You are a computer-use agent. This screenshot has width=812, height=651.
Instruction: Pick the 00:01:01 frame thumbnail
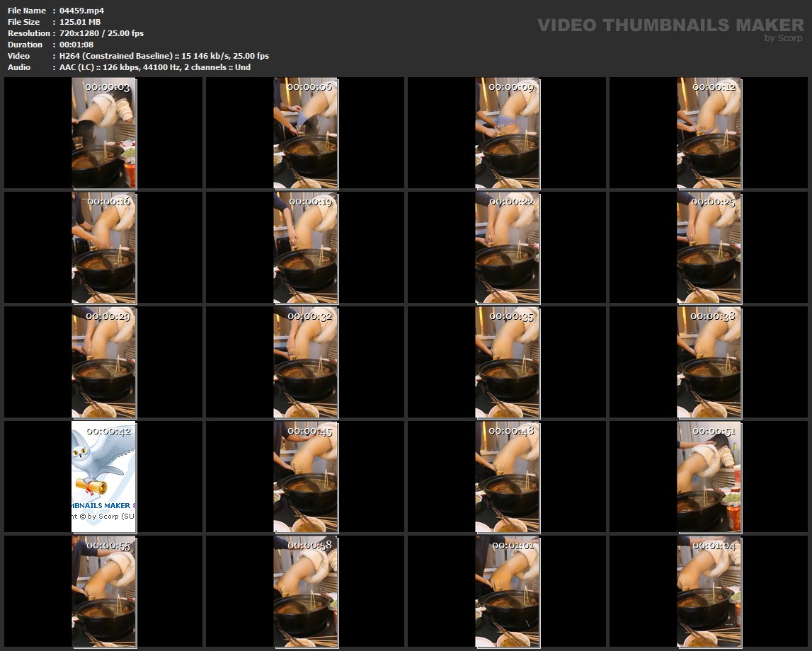[508, 592]
